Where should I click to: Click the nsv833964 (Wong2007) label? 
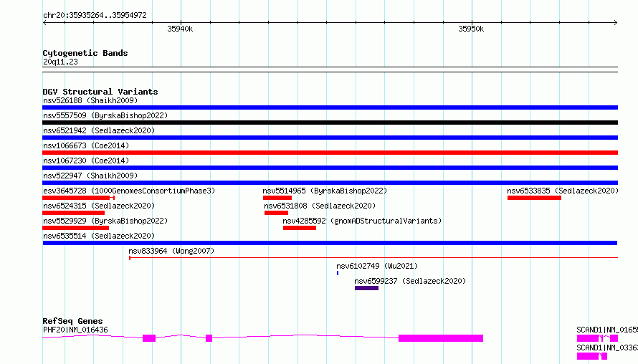click(171, 251)
